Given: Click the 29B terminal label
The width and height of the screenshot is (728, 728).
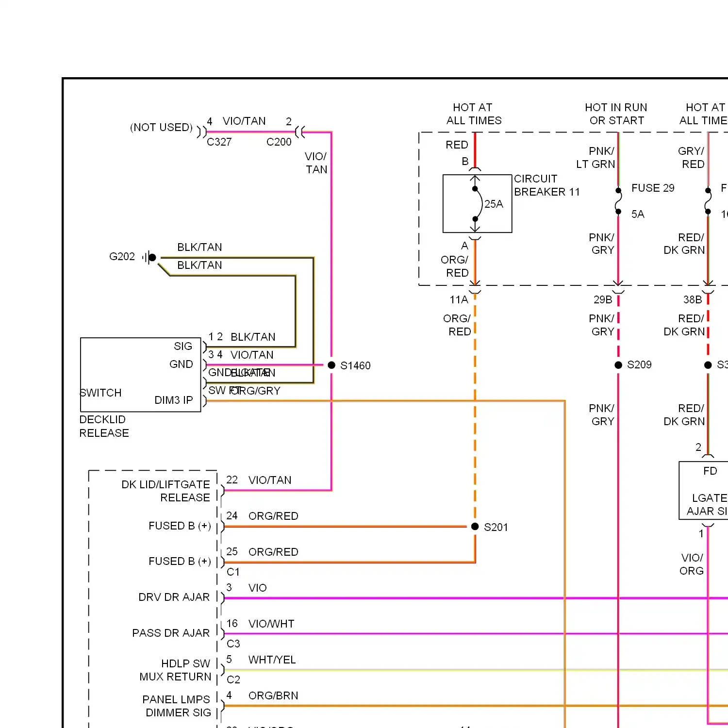Looking at the screenshot, I should pyautogui.click(x=603, y=299).
